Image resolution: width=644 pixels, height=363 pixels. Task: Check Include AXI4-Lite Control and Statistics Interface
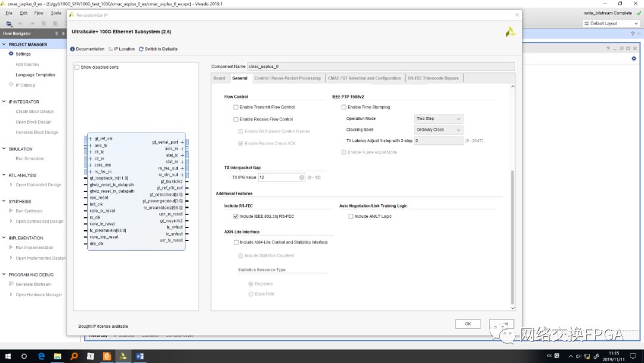tap(236, 242)
